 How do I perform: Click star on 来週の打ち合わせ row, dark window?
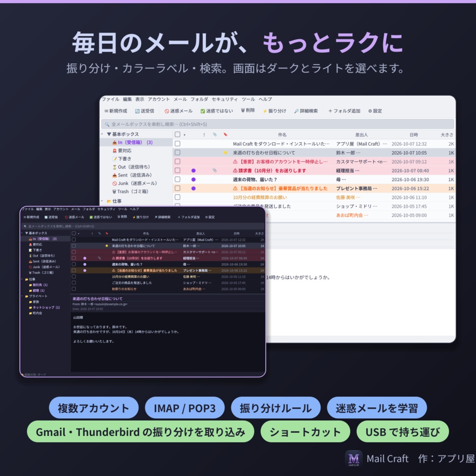(x=106, y=245)
